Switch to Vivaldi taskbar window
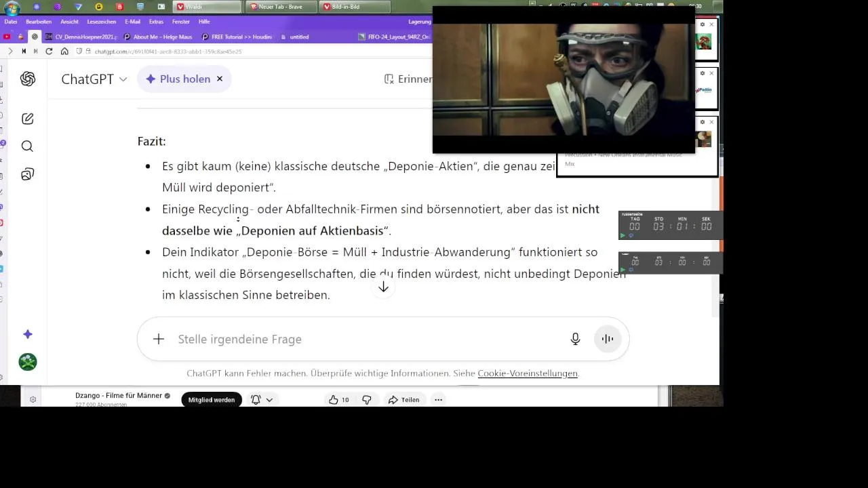 pyautogui.click(x=207, y=7)
